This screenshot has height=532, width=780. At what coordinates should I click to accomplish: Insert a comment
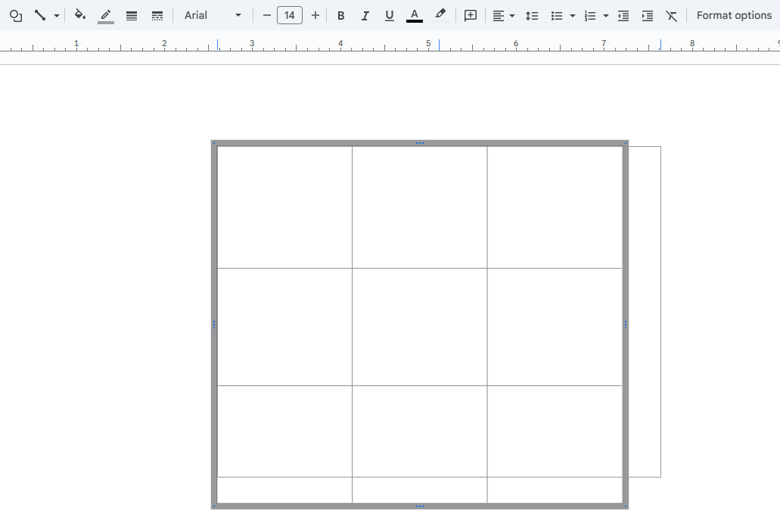pos(470,15)
